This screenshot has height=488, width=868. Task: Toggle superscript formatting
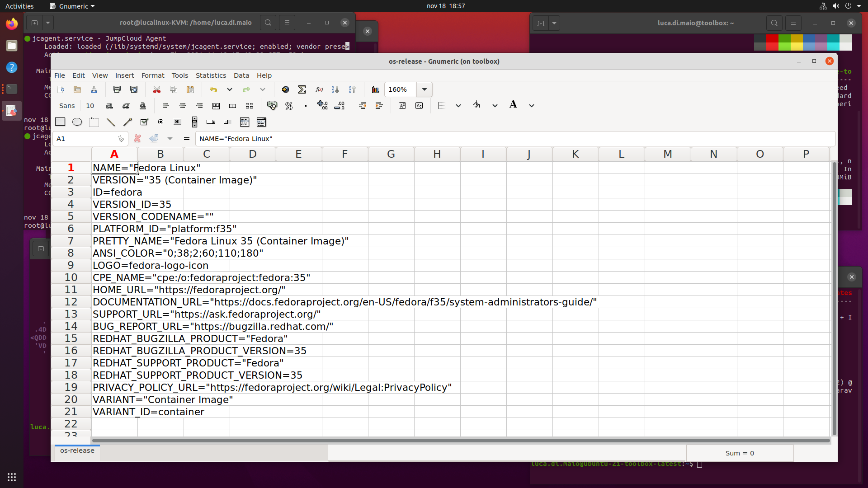(402, 106)
